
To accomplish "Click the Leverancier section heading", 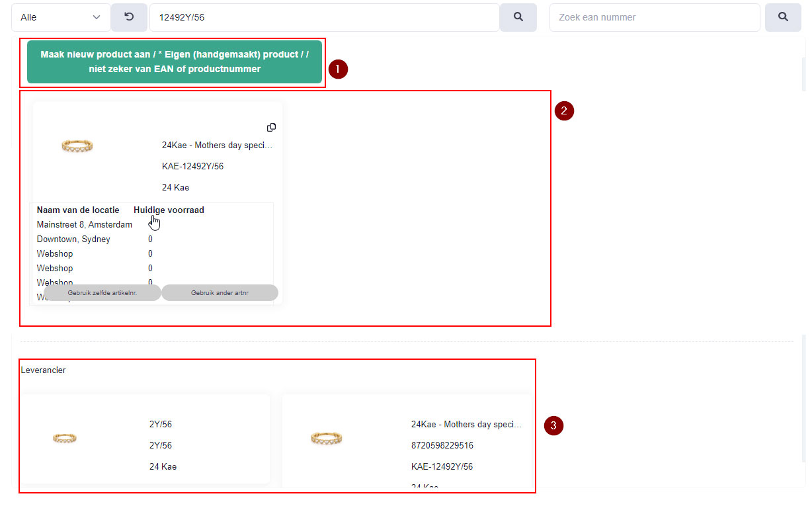I will [44, 370].
